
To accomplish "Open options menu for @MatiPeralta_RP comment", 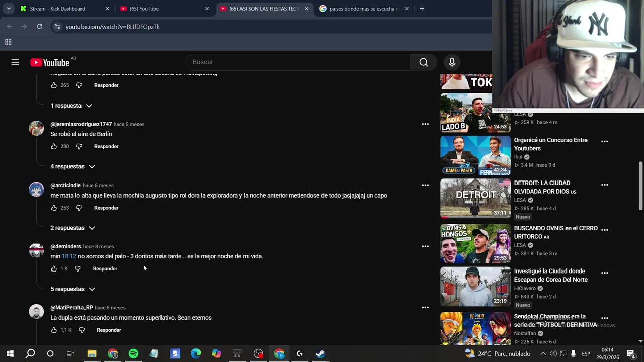I will (x=425, y=307).
